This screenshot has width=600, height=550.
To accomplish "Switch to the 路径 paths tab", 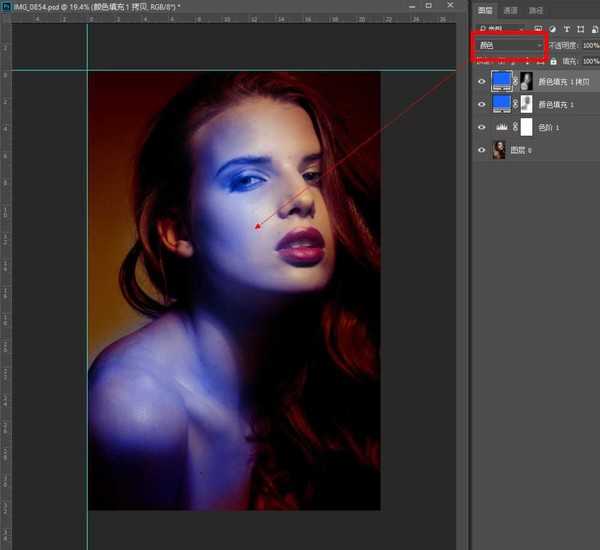I will pyautogui.click(x=537, y=9).
